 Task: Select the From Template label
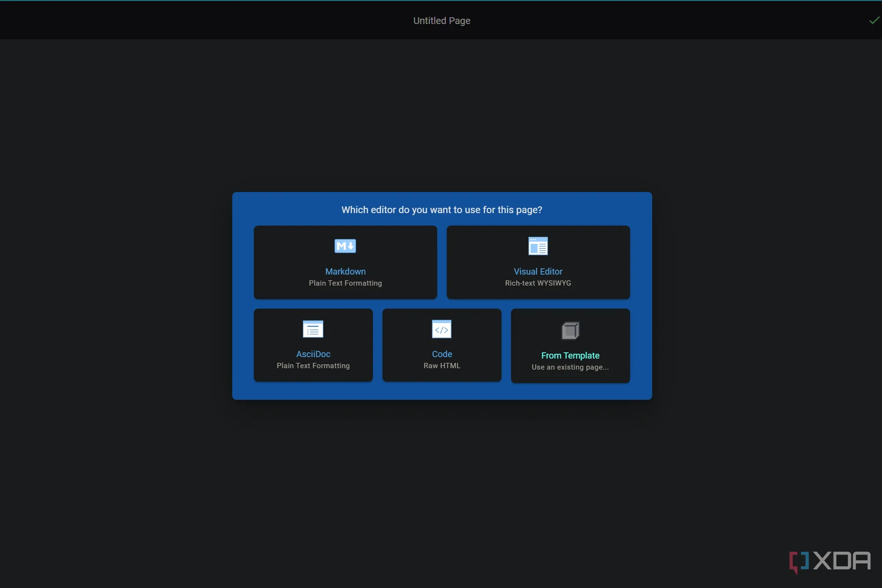pos(570,356)
